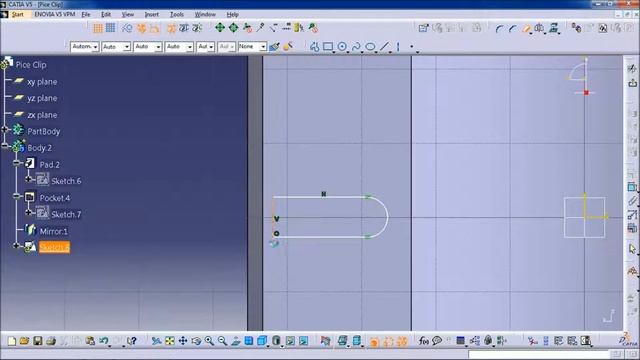
Task: Collapse the Pad.2 tree node
Action: pyautogui.click(x=16, y=162)
